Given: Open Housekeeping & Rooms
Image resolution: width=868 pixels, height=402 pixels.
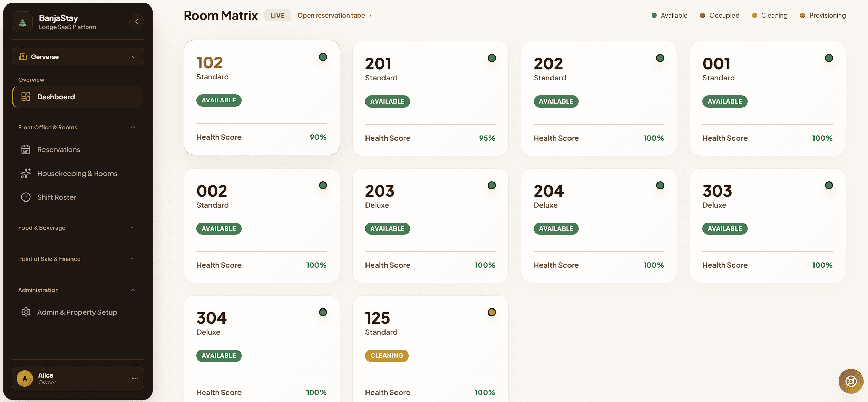Looking at the screenshot, I should 78,173.
